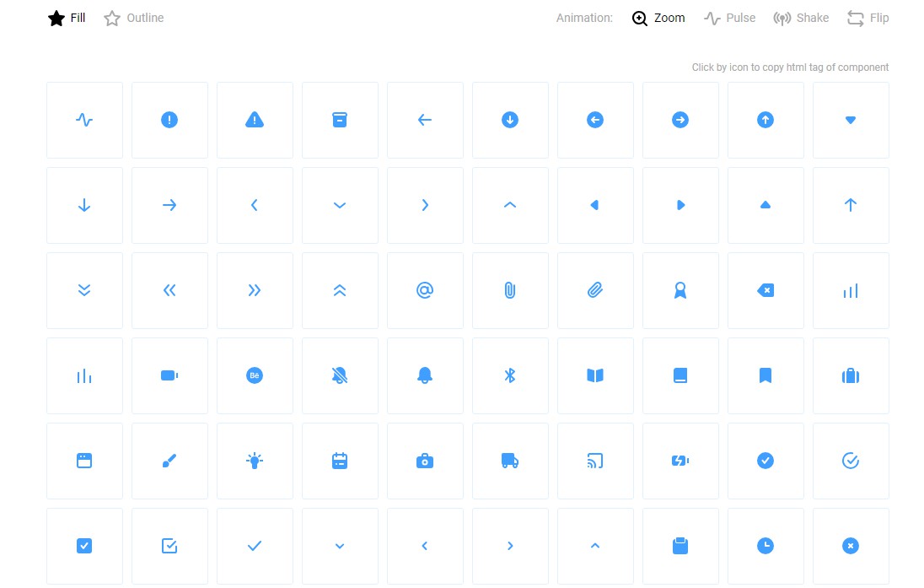
Task: Enable the Pulse animation
Action: point(729,17)
